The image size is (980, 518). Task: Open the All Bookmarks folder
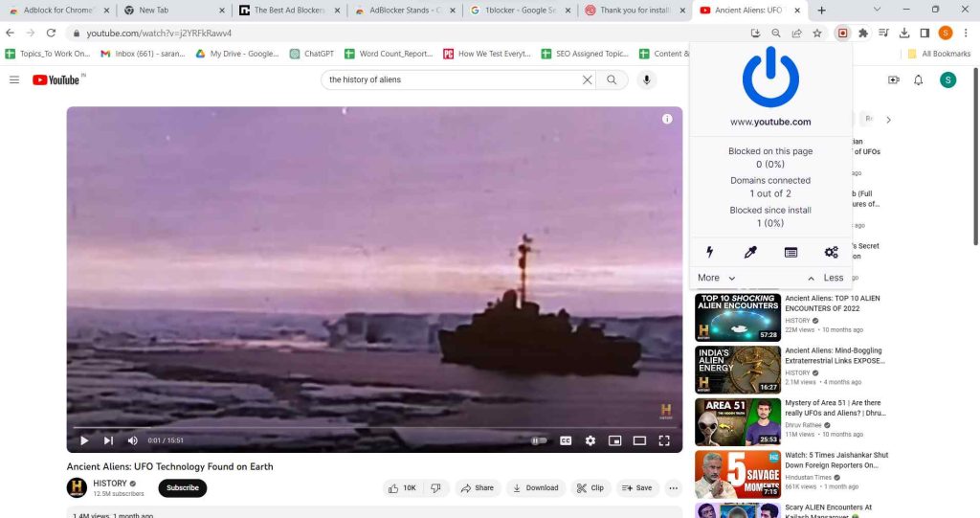940,54
